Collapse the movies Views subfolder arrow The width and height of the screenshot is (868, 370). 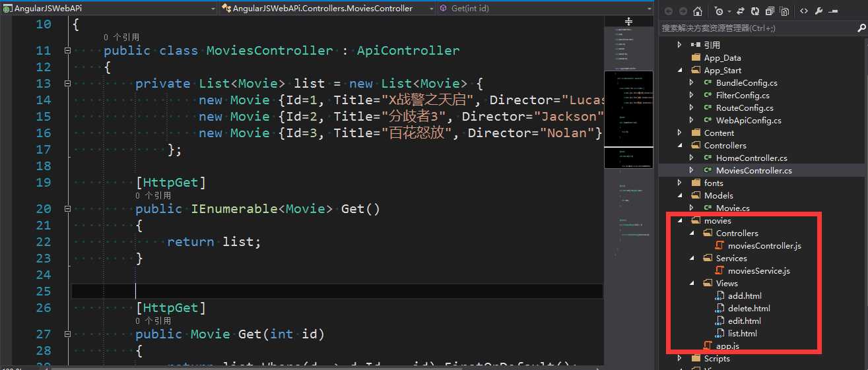point(692,283)
